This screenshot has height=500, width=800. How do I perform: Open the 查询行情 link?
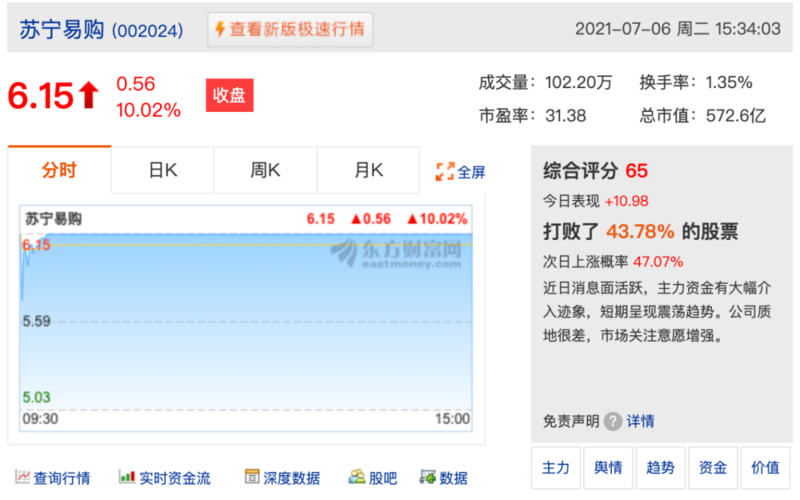pyautogui.click(x=62, y=478)
